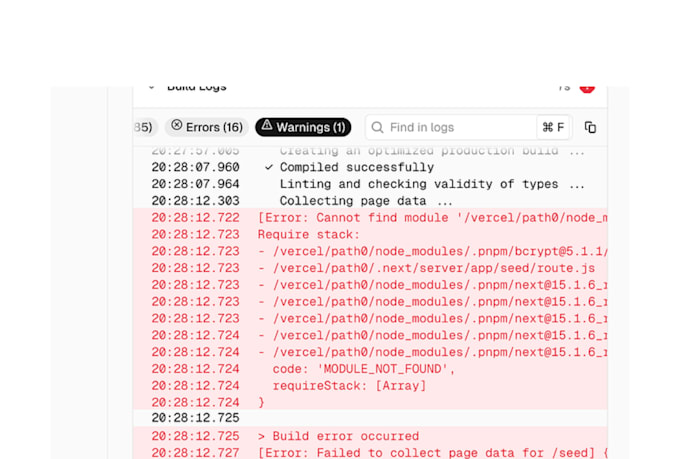The width and height of the screenshot is (680, 459).
Task: Click 'Failed to collect page data for /seed'
Action: pos(370,452)
